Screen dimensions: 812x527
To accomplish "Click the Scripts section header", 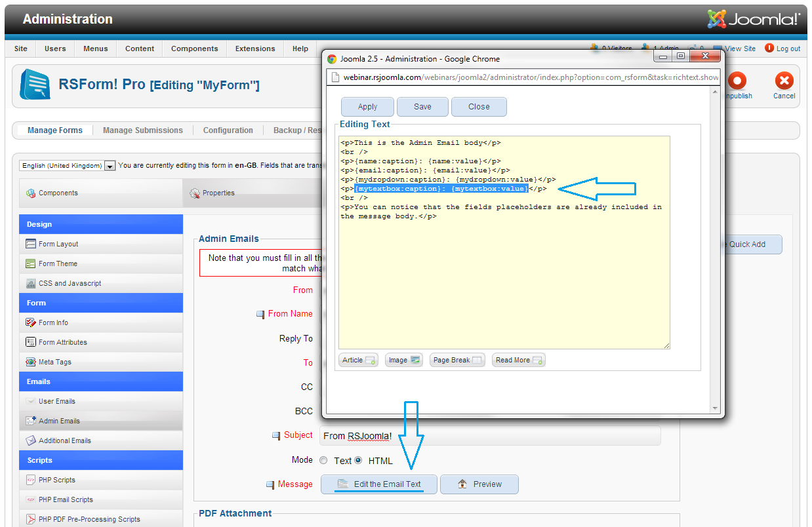I will coord(101,460).
